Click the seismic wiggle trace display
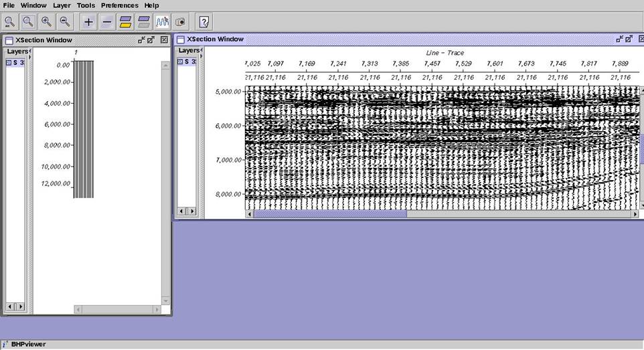The height and width of the screenshot is (350, 644). pos(442,148)
